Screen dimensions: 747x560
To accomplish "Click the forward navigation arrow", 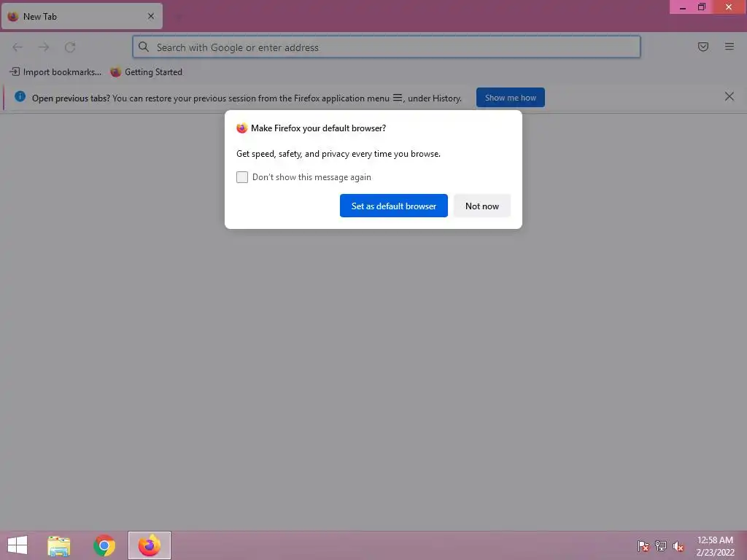I will [44, 47].
